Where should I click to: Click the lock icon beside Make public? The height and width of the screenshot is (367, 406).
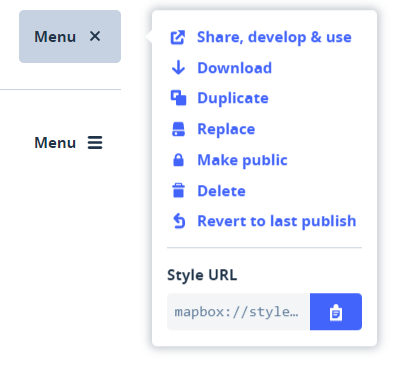tap(178, 160)
